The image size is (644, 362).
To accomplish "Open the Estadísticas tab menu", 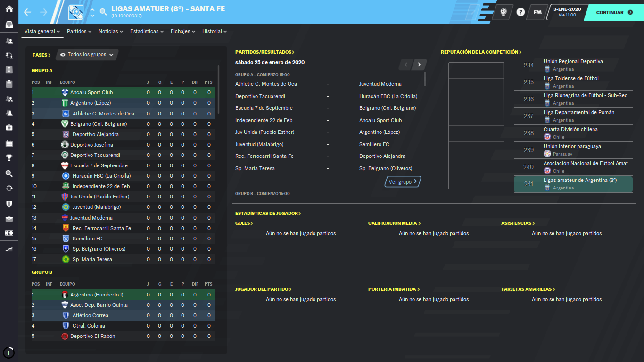I will coord(147,31).
